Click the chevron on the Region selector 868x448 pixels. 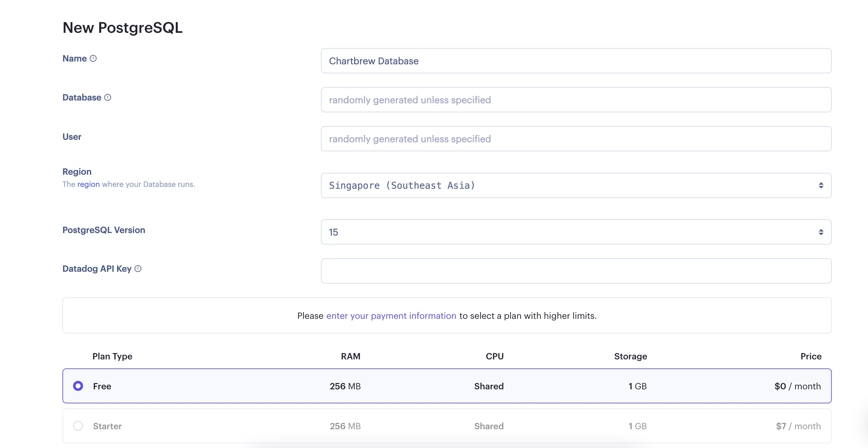[821, 185]
